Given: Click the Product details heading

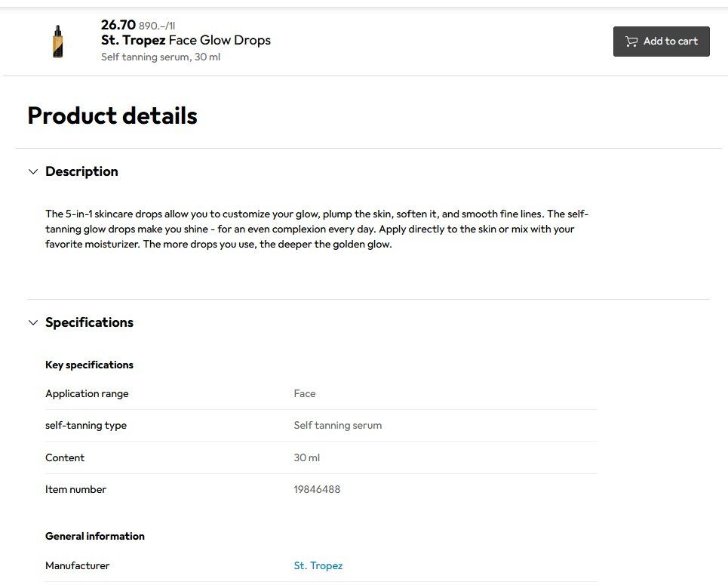Looking at the screenshot, I should click(x=112, y=115).
